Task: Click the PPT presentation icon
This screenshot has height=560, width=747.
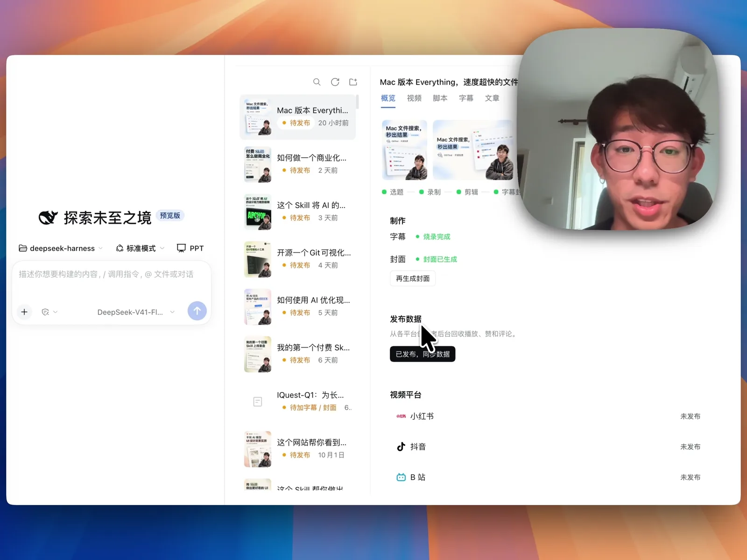Action: [x=181, y=248]
